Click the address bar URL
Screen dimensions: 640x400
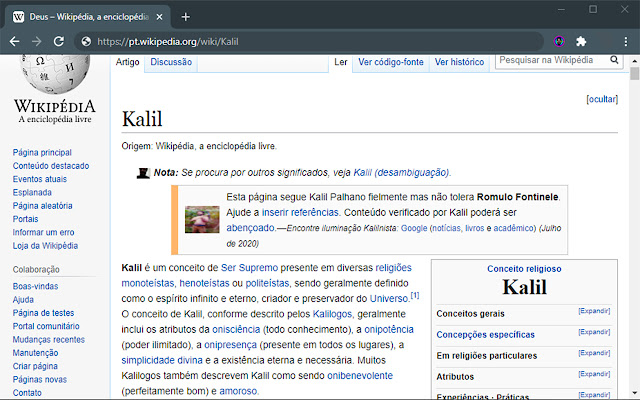point(168,42)
